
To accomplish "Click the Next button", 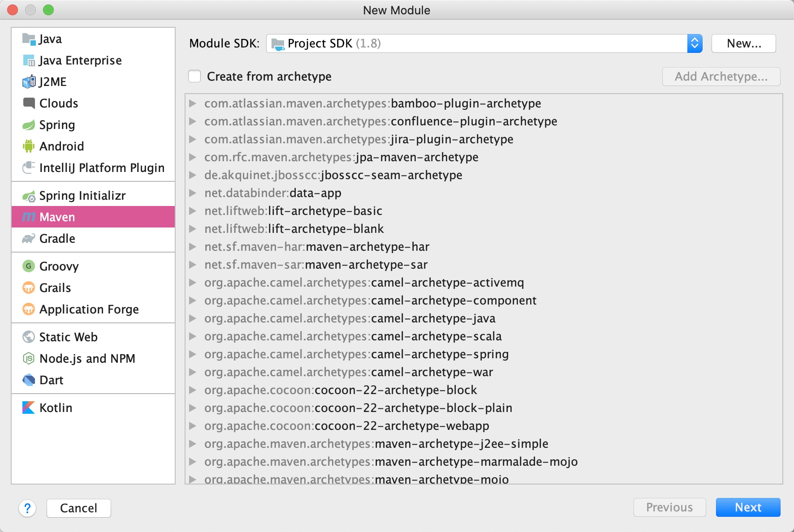I will [x=748, y=507].
